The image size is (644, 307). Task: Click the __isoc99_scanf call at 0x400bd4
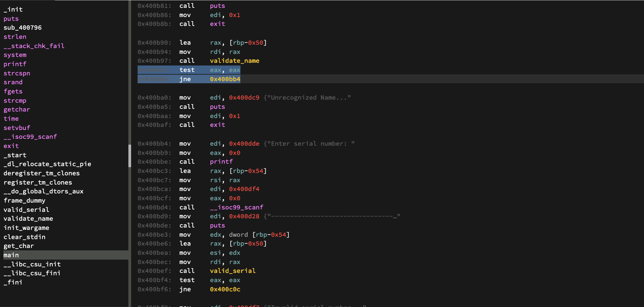236,207
